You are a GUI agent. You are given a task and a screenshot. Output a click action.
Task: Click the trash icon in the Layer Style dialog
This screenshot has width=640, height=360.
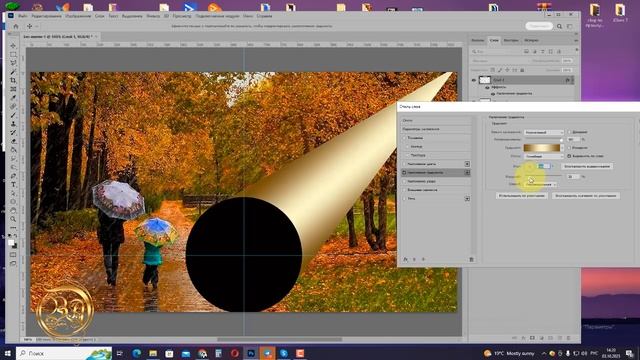[471, 260]
